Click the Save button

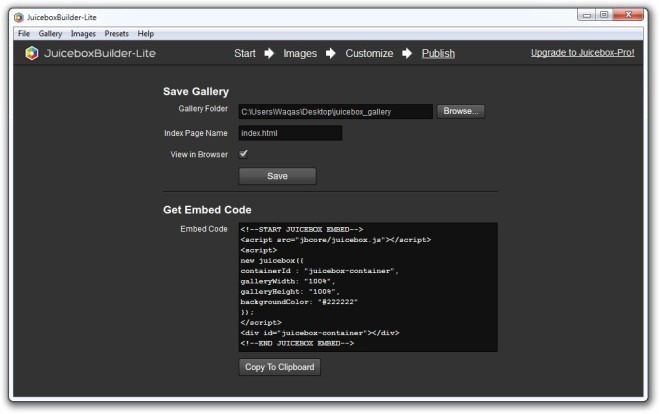277,176
